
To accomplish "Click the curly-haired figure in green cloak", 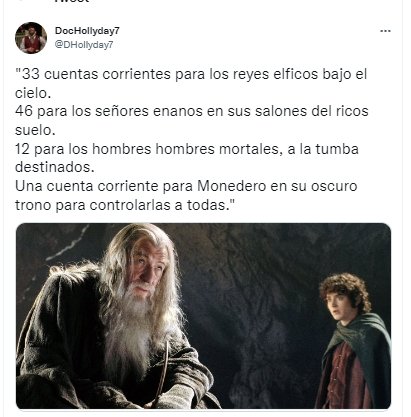I will click(353, 340).
